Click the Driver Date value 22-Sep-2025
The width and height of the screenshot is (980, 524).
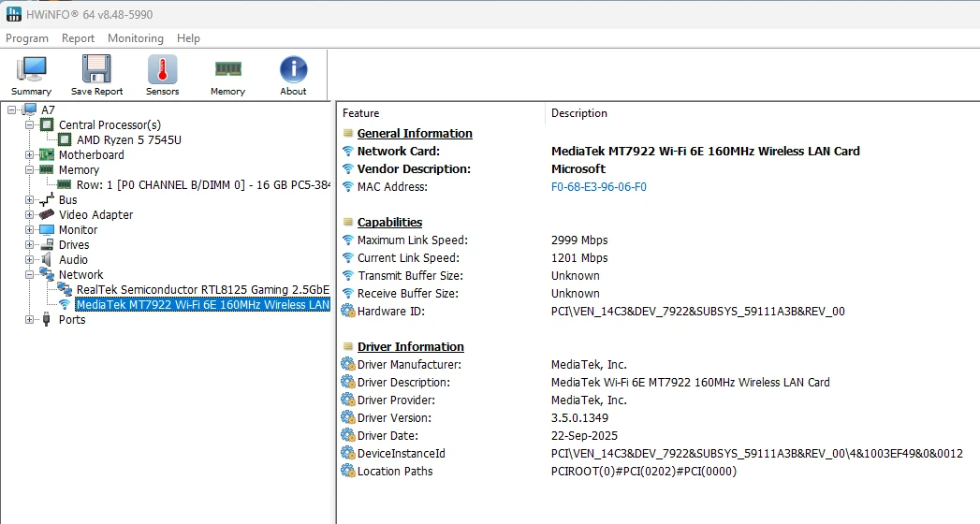[584, 435]
